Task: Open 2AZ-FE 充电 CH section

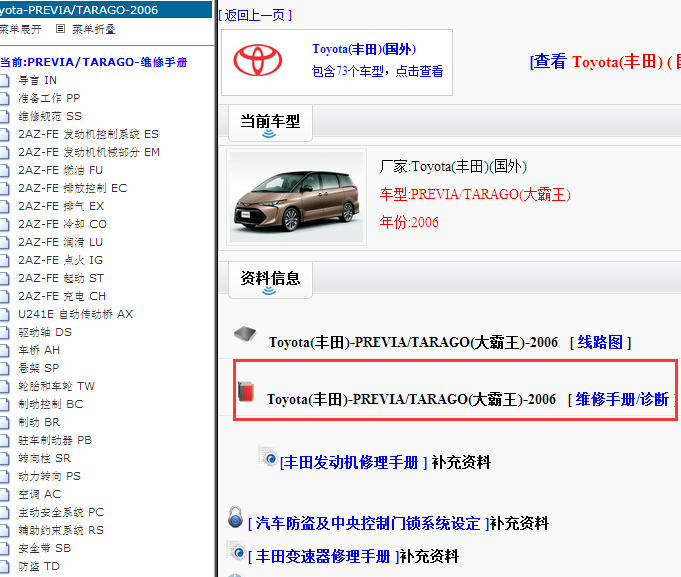Action: 62,297
